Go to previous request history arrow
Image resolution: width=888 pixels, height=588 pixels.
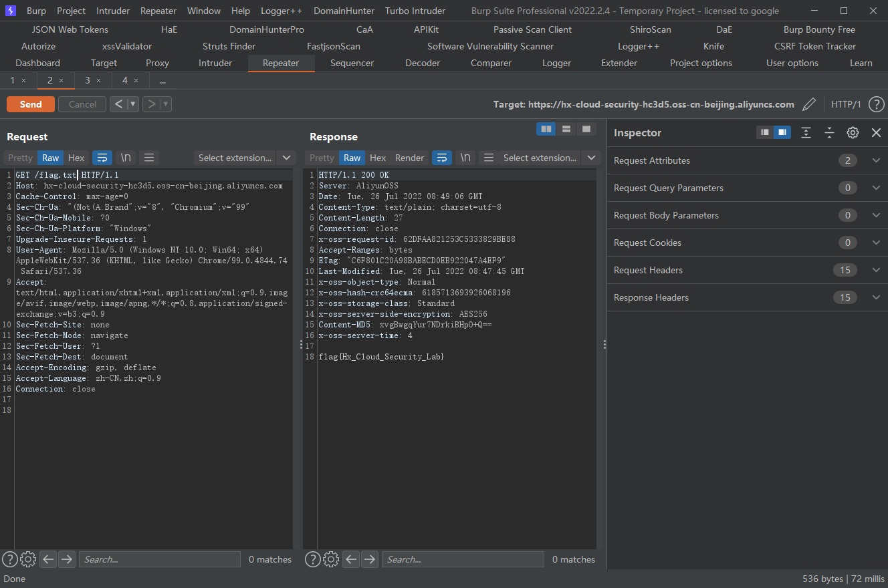[118, 104]
